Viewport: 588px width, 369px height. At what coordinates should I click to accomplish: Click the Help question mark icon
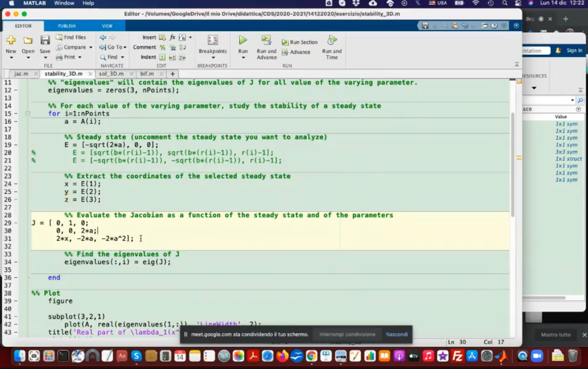coord(494,25)
